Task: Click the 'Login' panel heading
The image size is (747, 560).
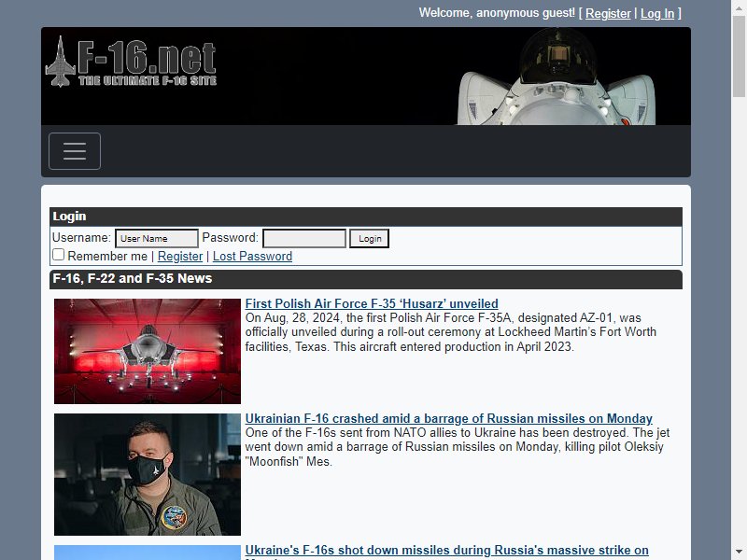Action: [69, 217]
